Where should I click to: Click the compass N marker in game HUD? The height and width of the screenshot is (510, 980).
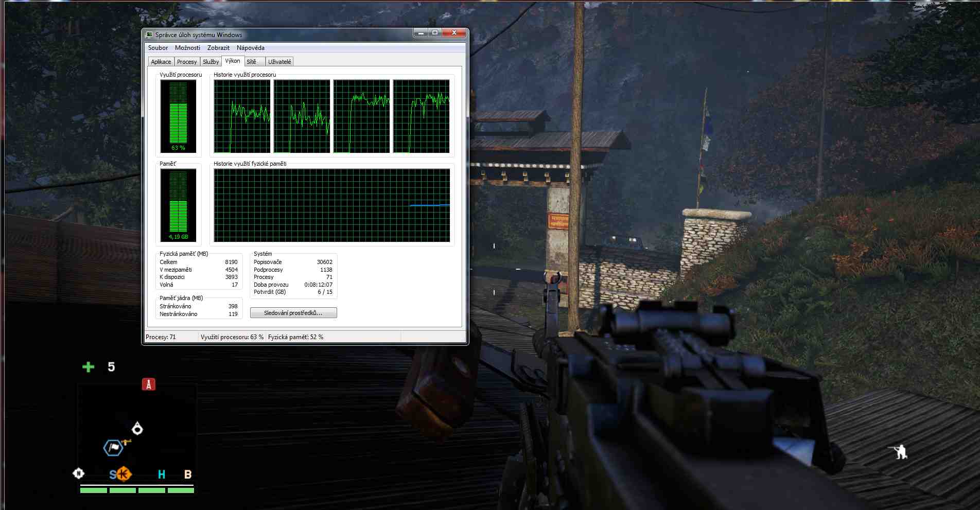78,473
